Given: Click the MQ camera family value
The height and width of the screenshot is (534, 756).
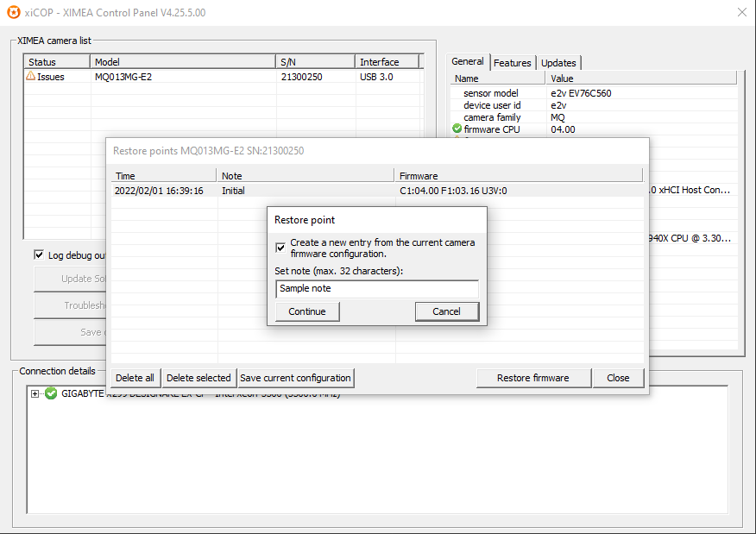Looking at the screenshot, I should tap(558, 117).
